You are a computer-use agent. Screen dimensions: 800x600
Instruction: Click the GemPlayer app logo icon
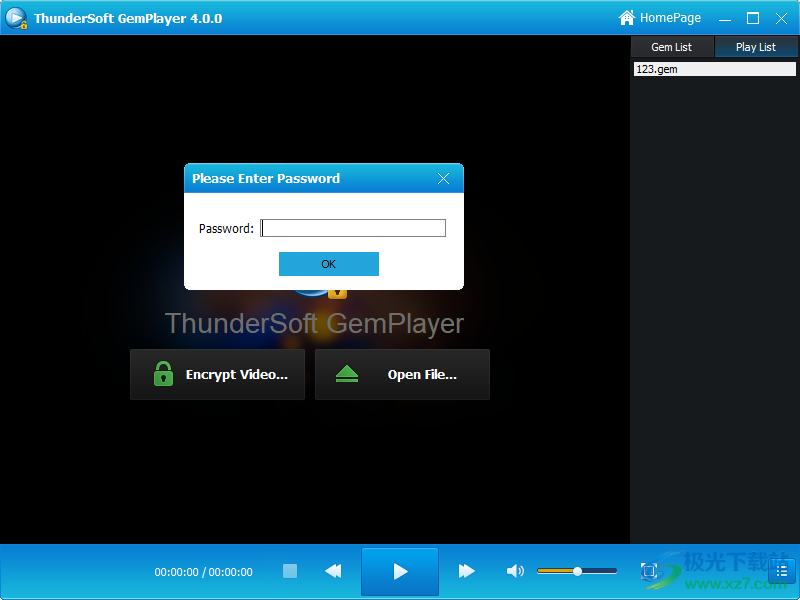point(16,18)
